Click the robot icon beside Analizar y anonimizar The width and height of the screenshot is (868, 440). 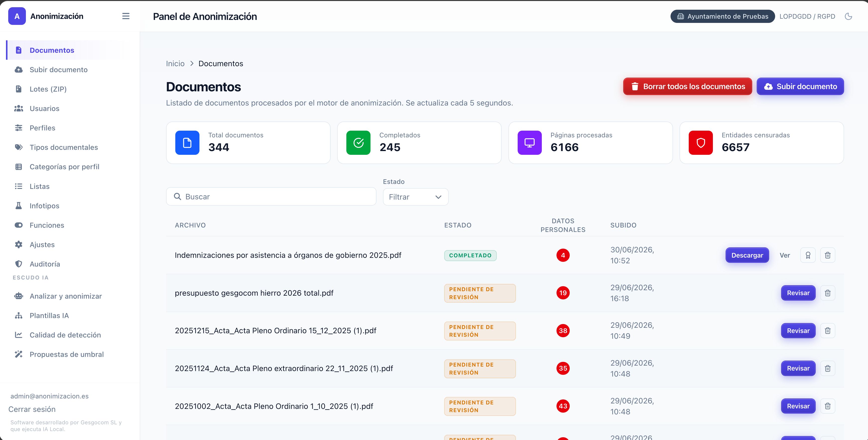[18, 296]
